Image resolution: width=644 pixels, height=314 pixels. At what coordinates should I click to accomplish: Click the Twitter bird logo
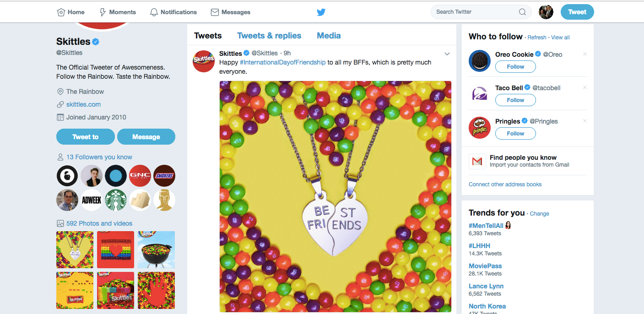321,12
